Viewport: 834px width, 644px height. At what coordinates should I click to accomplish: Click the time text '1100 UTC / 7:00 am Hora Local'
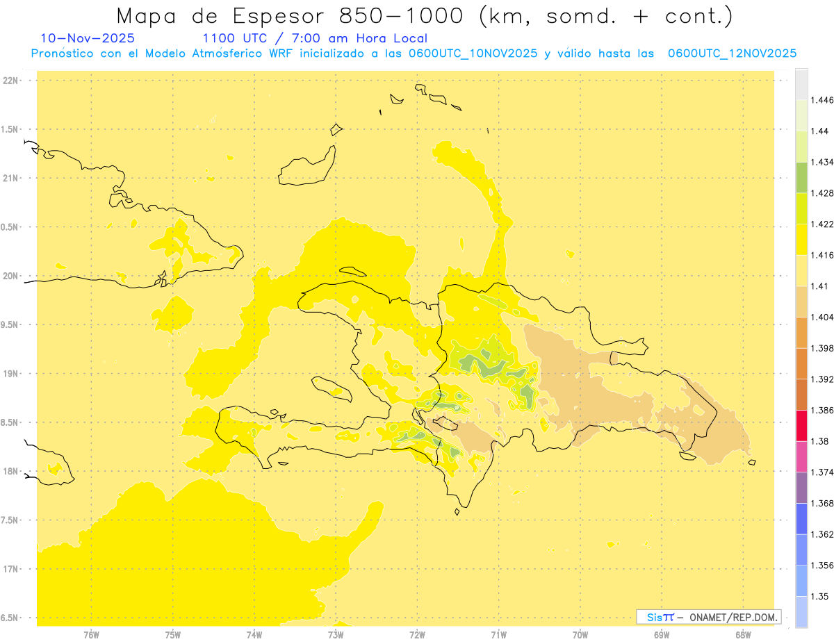pos(315,38)
